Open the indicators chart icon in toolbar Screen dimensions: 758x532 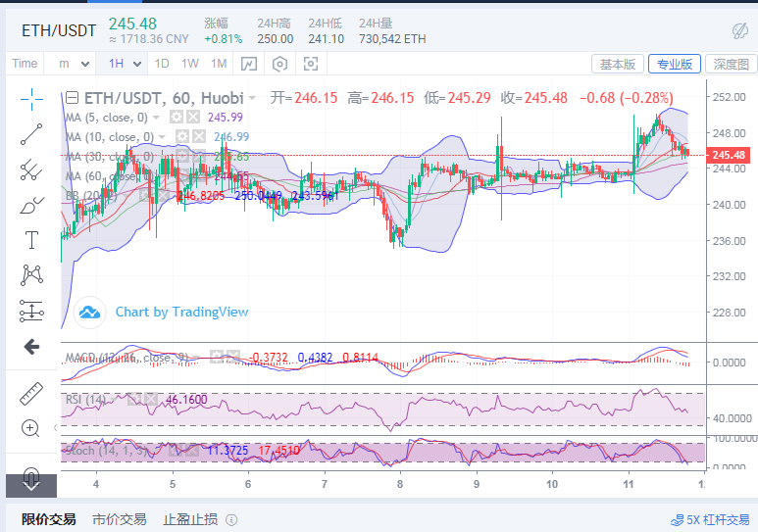(249, 64)
